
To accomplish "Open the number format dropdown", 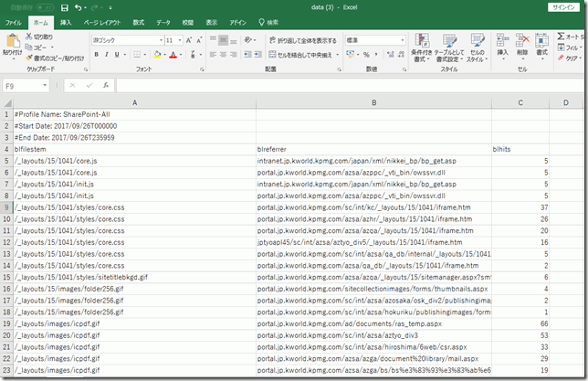I will point(403,40).
